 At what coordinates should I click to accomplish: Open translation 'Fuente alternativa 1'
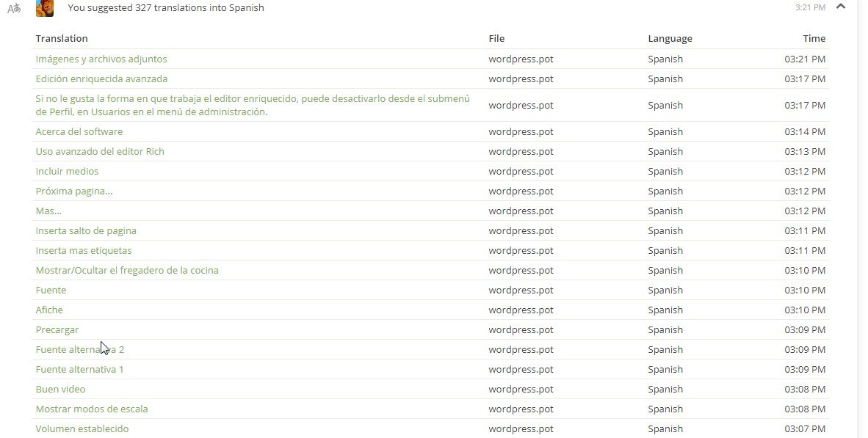80,370
